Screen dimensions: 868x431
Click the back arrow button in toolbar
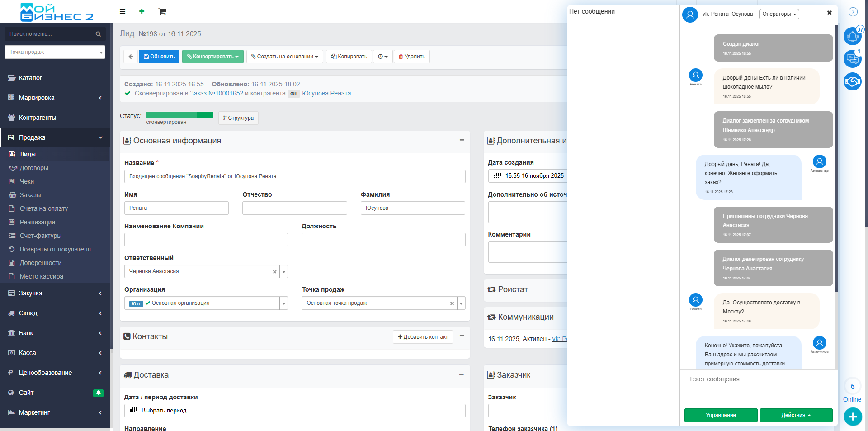[131, 57]
